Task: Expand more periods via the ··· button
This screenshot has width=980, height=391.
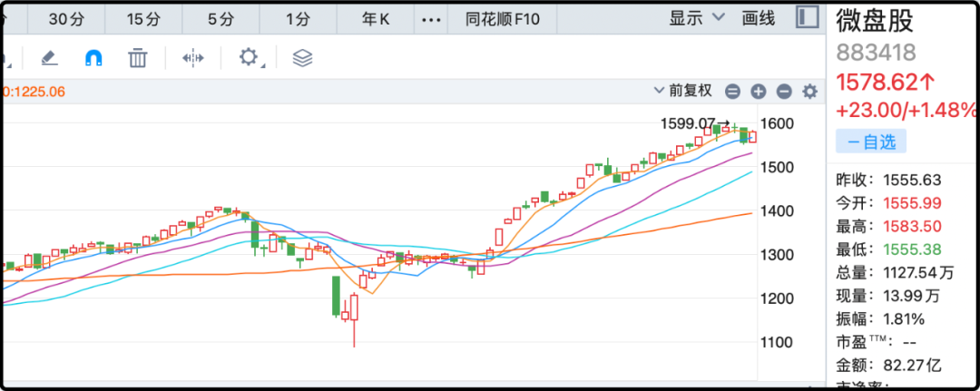Action: 431,18
